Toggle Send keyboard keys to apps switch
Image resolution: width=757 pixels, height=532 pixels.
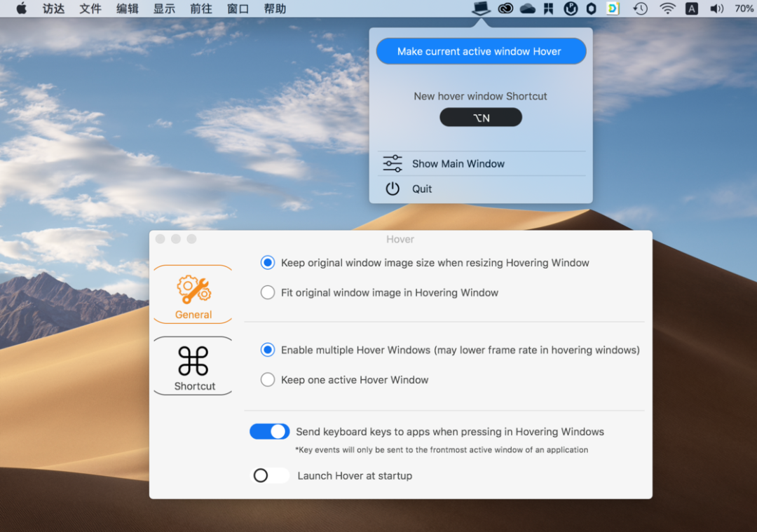269,432
